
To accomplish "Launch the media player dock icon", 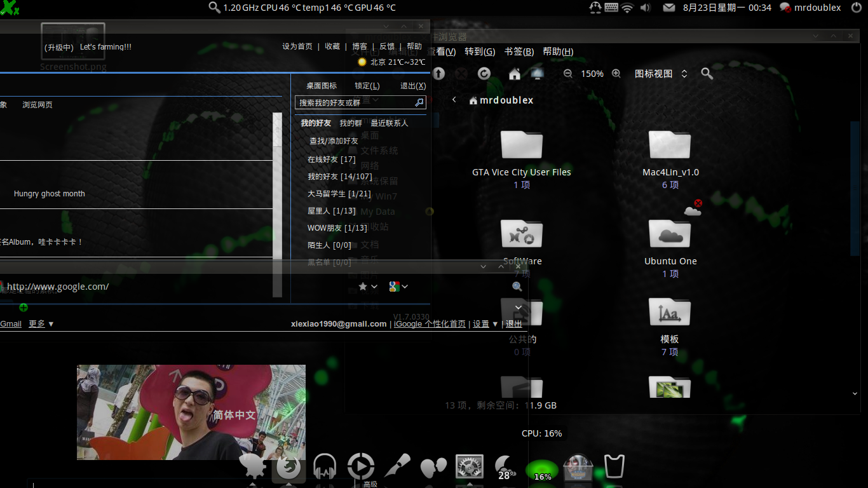I will point(360,467).
